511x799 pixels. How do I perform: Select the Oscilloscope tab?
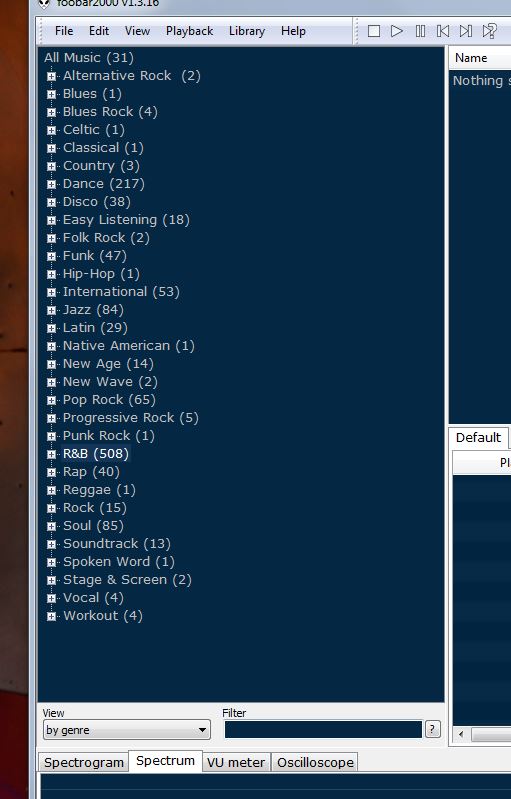pyautogui.click(x=315, y=762)
